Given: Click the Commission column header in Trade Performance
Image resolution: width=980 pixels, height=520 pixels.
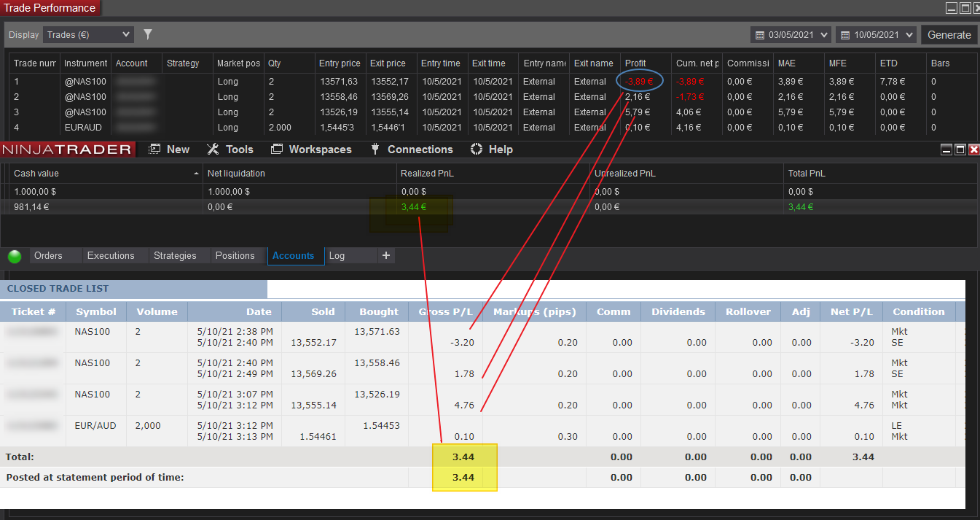Looking at the screenshot, I should [x=748, y=63].
